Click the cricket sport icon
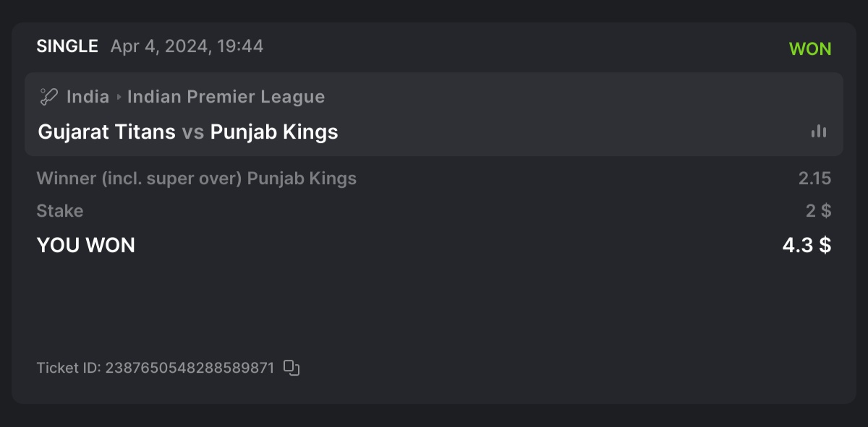 [x=48, y=96]
